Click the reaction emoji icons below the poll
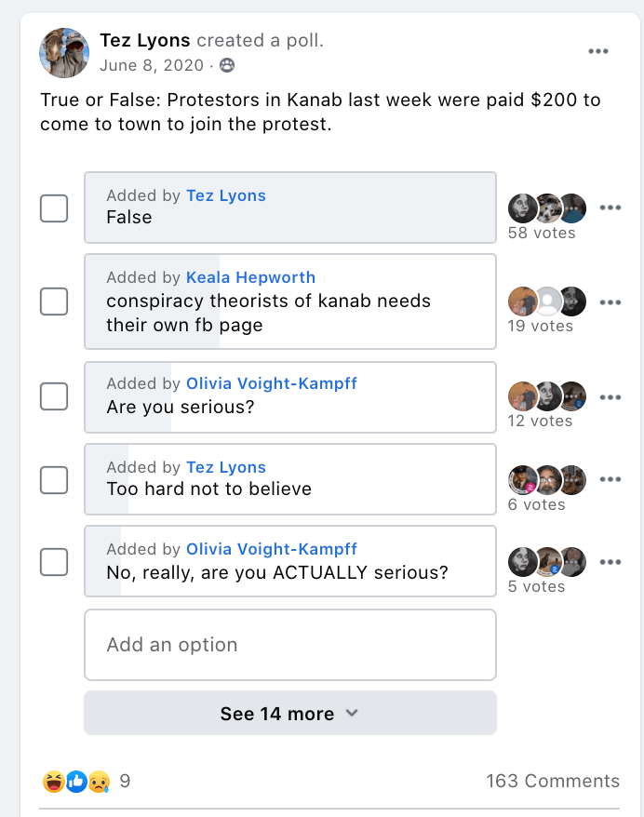 76,782
